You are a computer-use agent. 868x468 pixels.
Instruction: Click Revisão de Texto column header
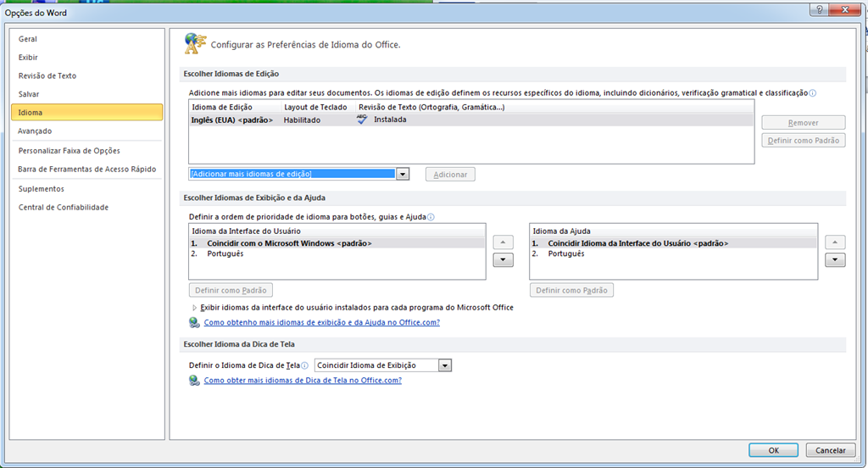(x=431, y=107)
